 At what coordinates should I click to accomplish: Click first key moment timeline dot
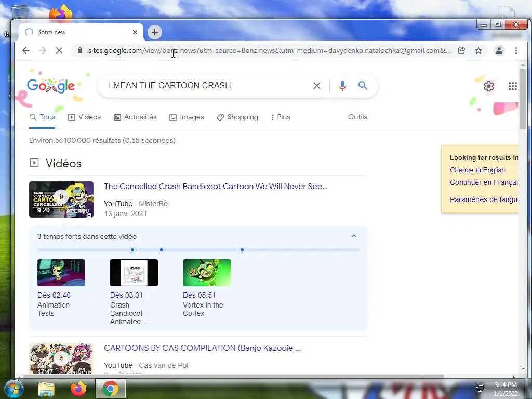click(132, 250)
